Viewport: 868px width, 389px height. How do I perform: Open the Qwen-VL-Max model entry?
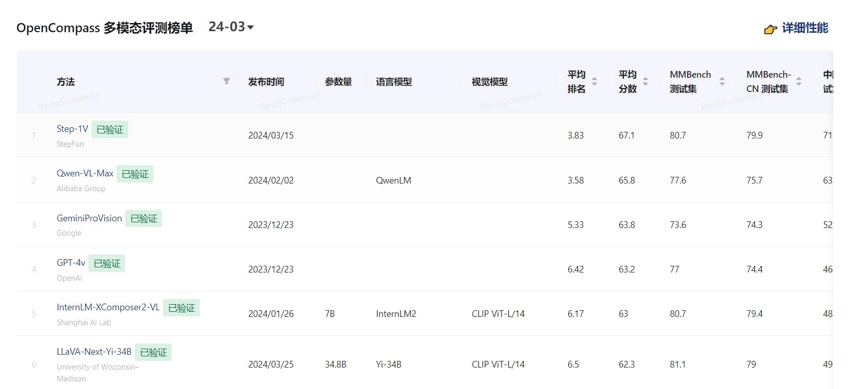85,173
